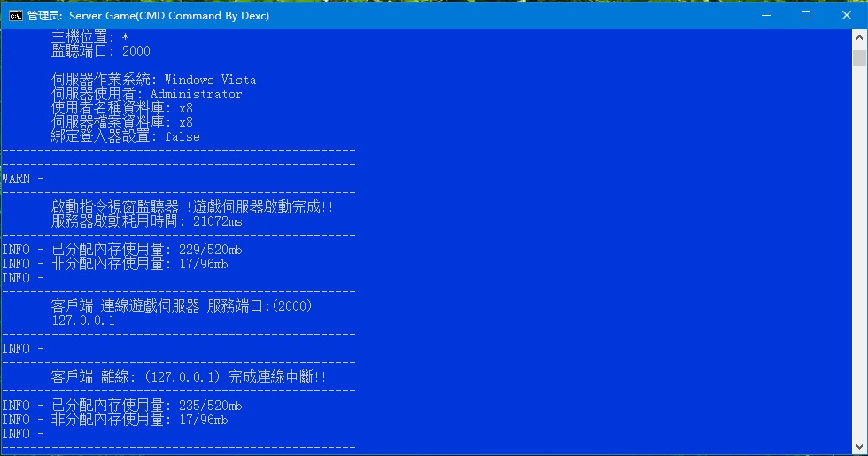The width and height of the screenshot is (868, 456).
Task: Click the title text 'Server Game(CMD Command By Dexc)'
Action: click(169, 16)
